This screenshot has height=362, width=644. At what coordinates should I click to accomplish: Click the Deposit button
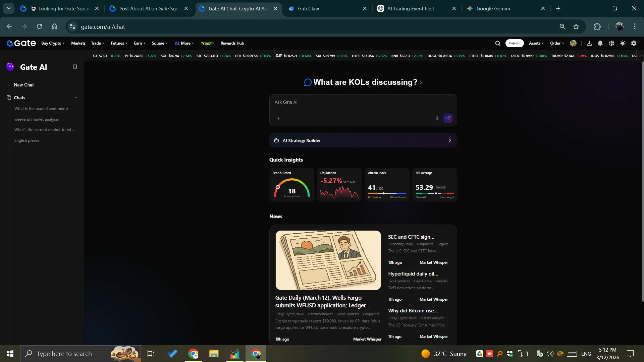[x=514, y=43]
